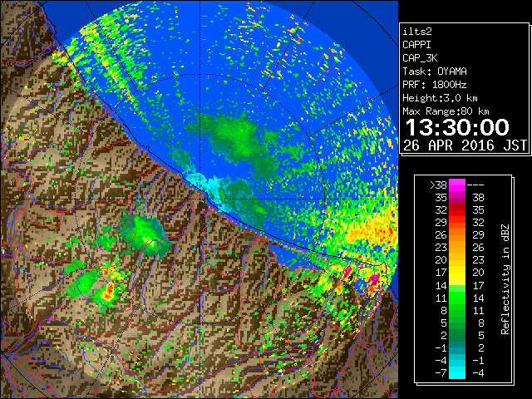The image size is (532, 399).
Task: Select the "Height:3.0 km" text
Action: (x=440, y=98)
